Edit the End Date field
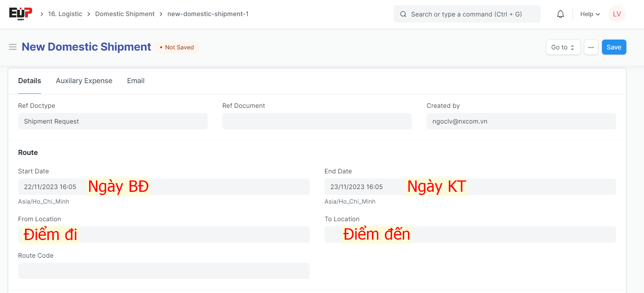644x293 pixels. pyautogui.click(x=510, y=187)
